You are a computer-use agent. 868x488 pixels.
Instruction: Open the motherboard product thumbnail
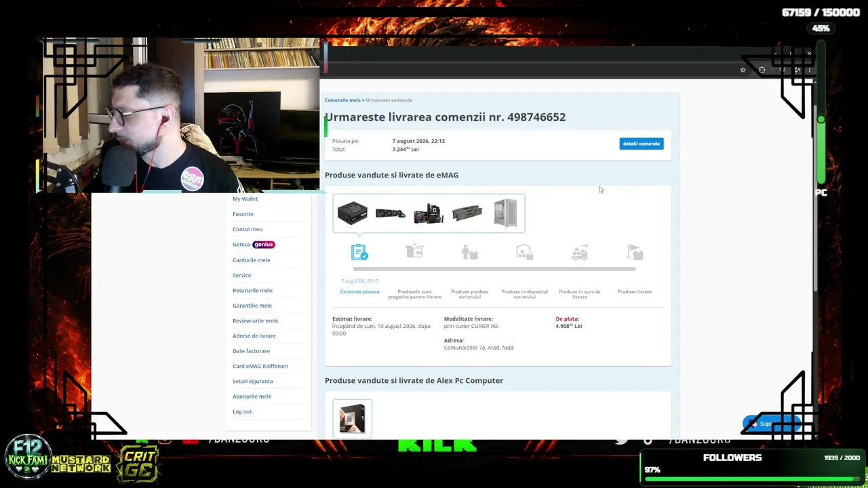(429, 213)
